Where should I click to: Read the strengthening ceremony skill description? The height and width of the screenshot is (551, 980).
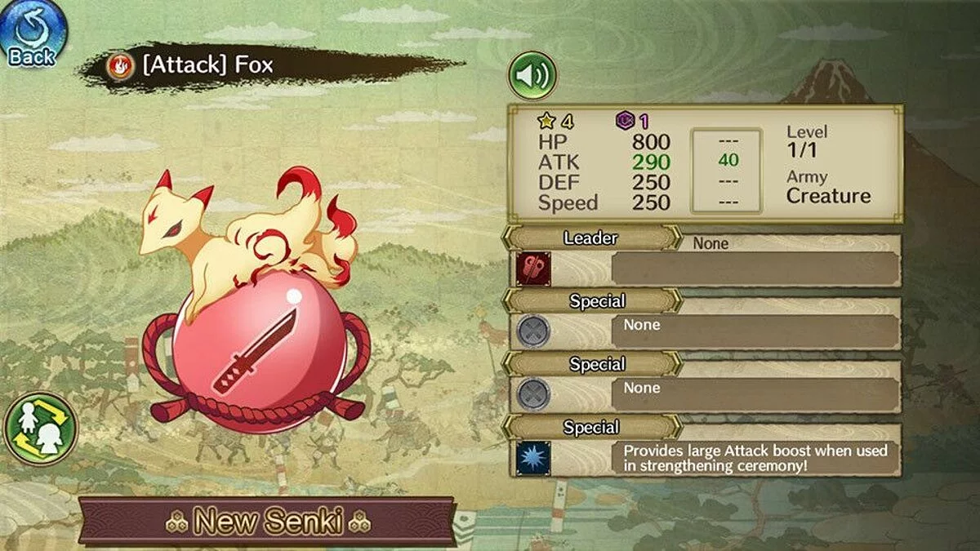755,458
